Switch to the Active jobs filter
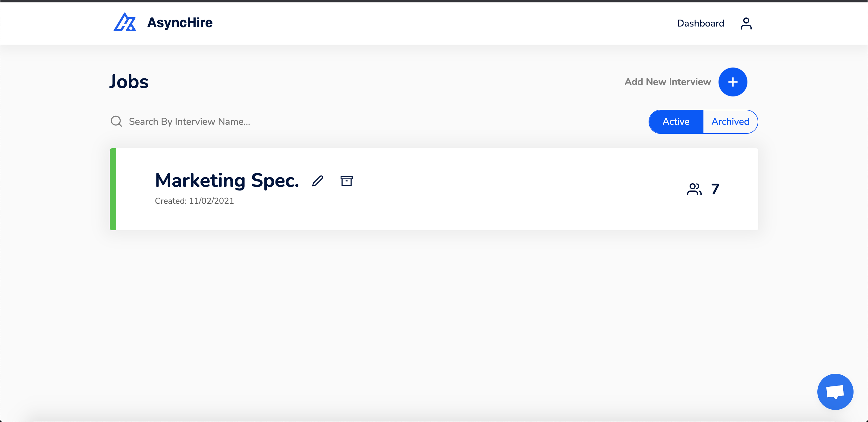 pyautogui.click(x=676, y=122)
